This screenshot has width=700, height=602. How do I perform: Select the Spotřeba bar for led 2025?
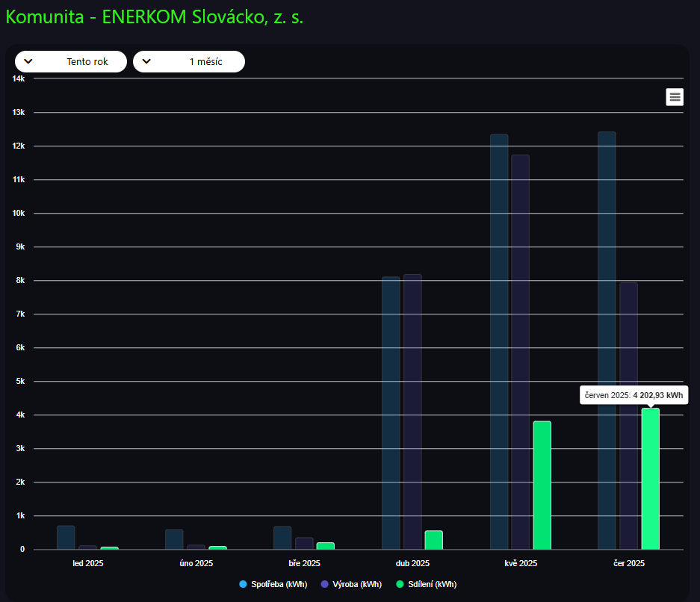[x=66, y=538]
